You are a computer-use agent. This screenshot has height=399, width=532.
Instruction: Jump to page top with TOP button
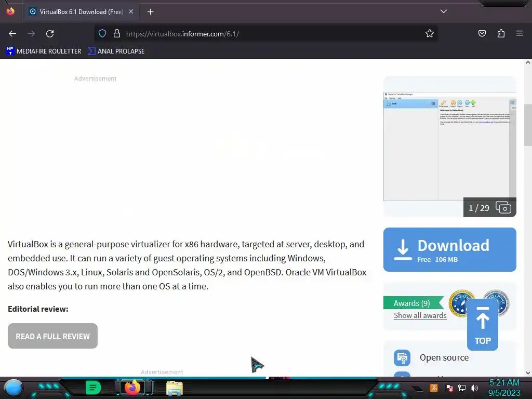click(x=483, y=325)
